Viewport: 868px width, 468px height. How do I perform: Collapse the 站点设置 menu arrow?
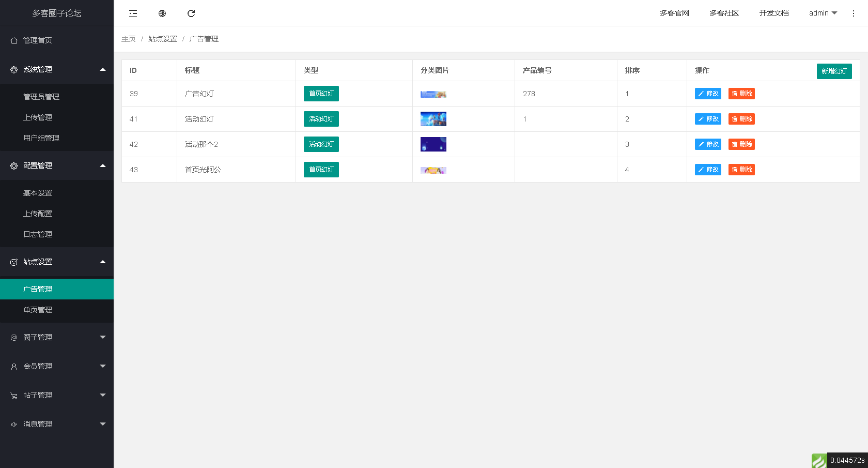[x=103, y=262]
